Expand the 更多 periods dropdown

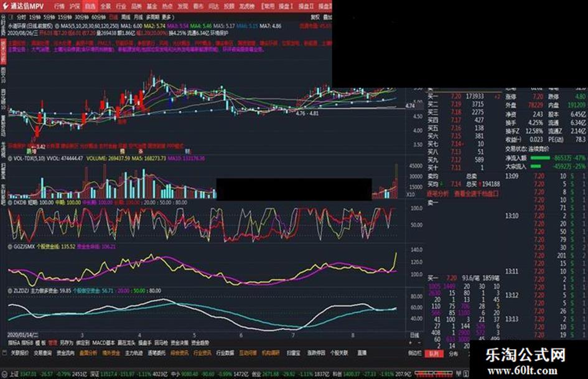pyautogui.click(x=168, y=17)
